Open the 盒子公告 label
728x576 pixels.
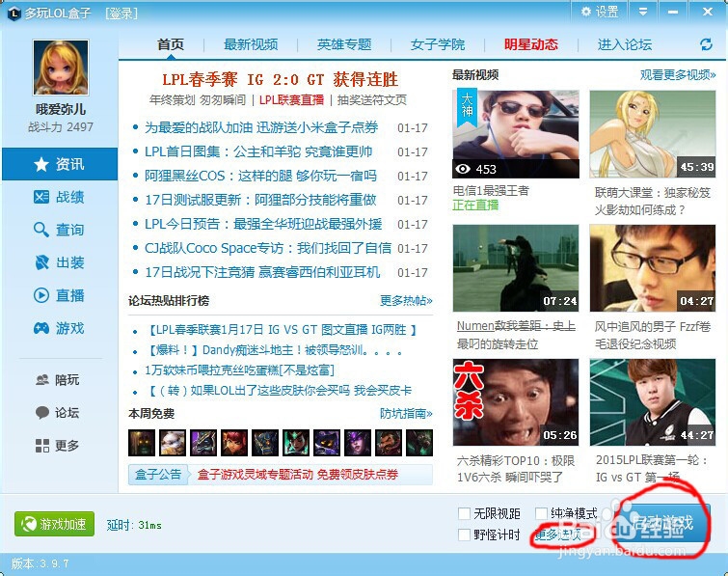tap(158, 475)
